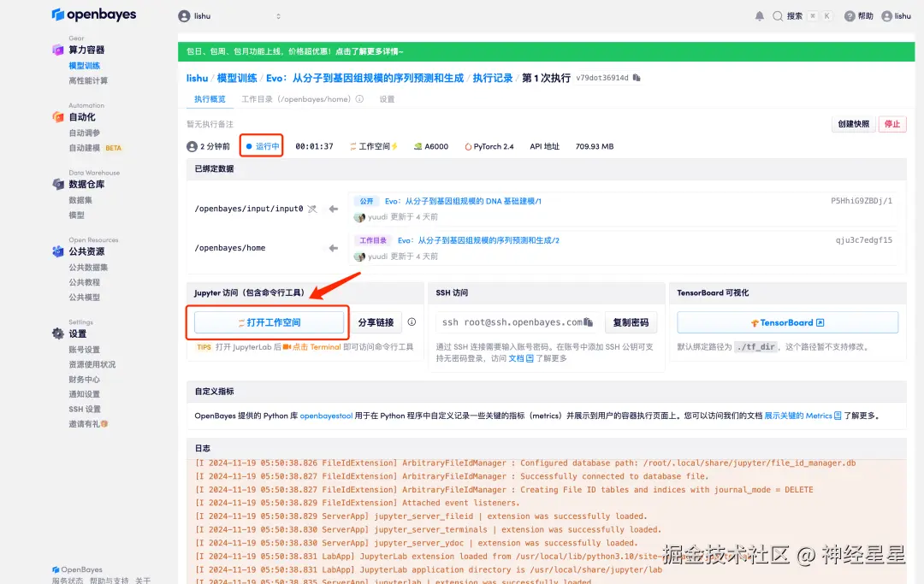
Task: Click the 复制密码 button
Action: tap(631, 322)
